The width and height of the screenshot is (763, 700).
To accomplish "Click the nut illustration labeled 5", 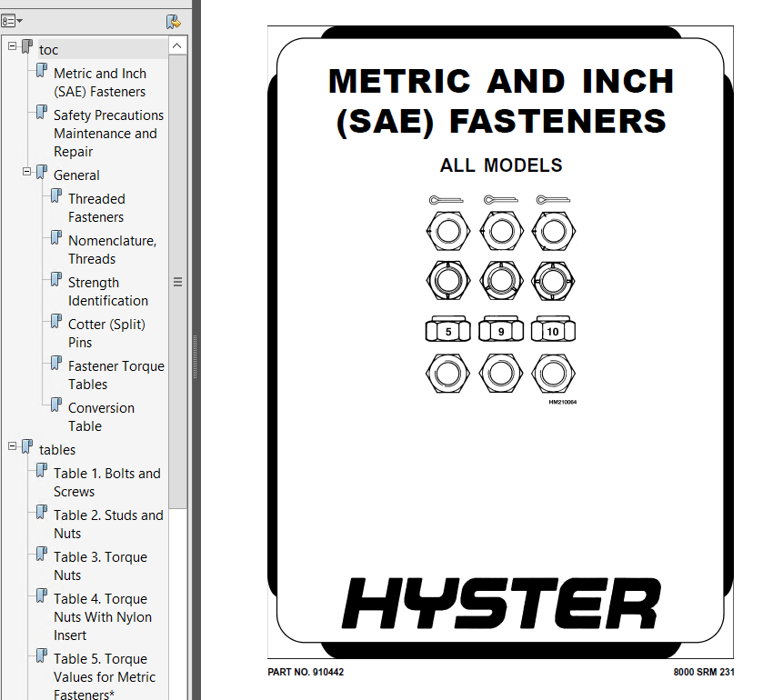I will pos(448,330).
